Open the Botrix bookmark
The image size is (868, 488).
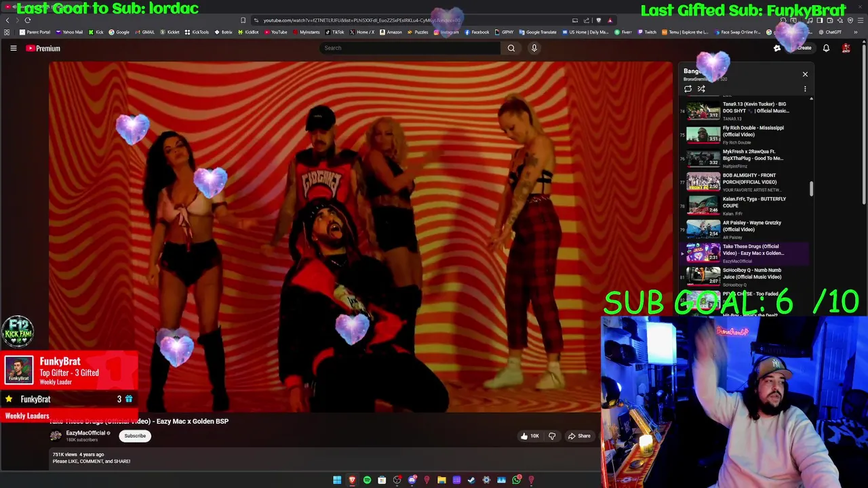coord(224,32)
